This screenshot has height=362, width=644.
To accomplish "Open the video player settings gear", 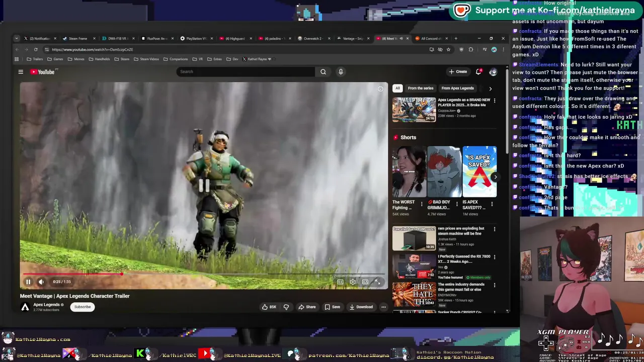I will (353, 282).
